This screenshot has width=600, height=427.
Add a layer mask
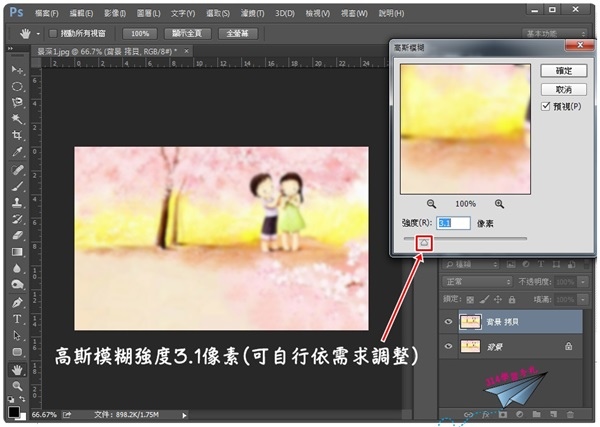pyautogui.click(x=503, y=414)
